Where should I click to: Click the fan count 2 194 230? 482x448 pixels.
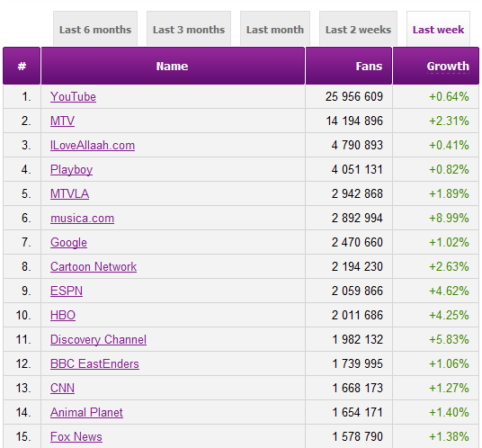pos(357,266)
